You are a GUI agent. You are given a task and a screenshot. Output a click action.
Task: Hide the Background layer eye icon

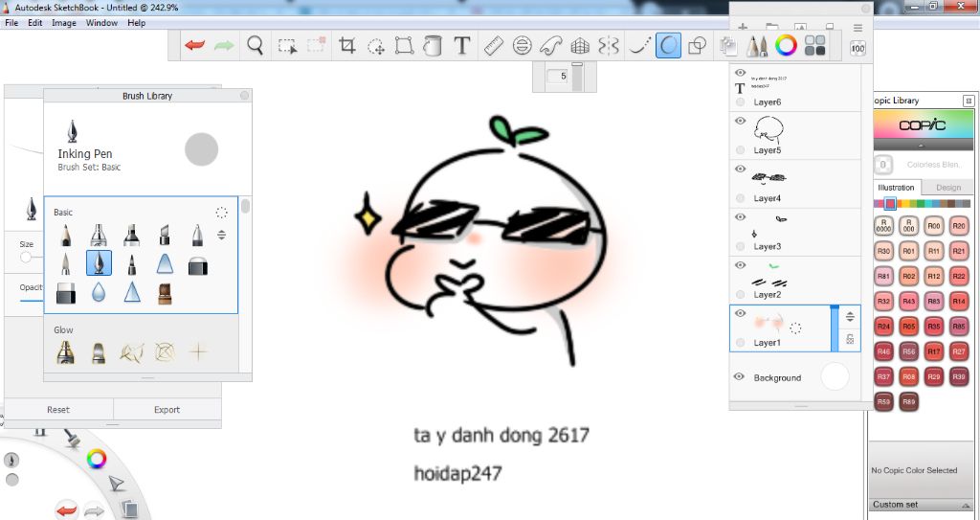pyautogui.click(x=740, y=376)
